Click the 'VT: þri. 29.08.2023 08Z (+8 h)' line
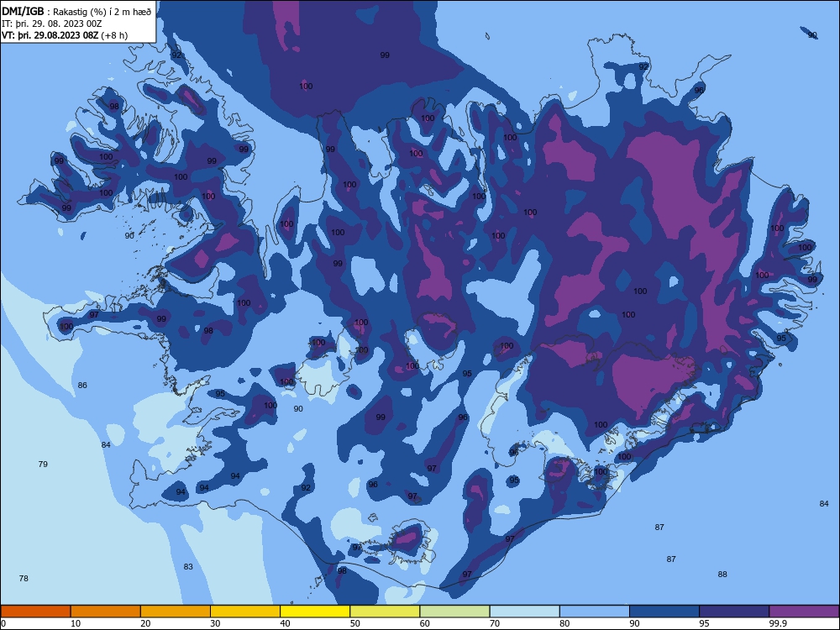Viewport: 840px width, 630px height. [x=65, y=35]
